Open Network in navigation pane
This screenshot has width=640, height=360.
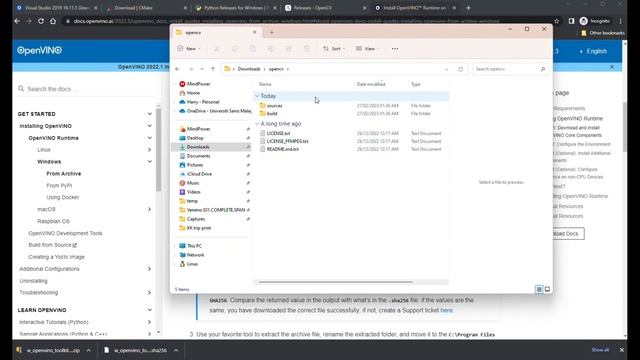click(x=195, y=255)
